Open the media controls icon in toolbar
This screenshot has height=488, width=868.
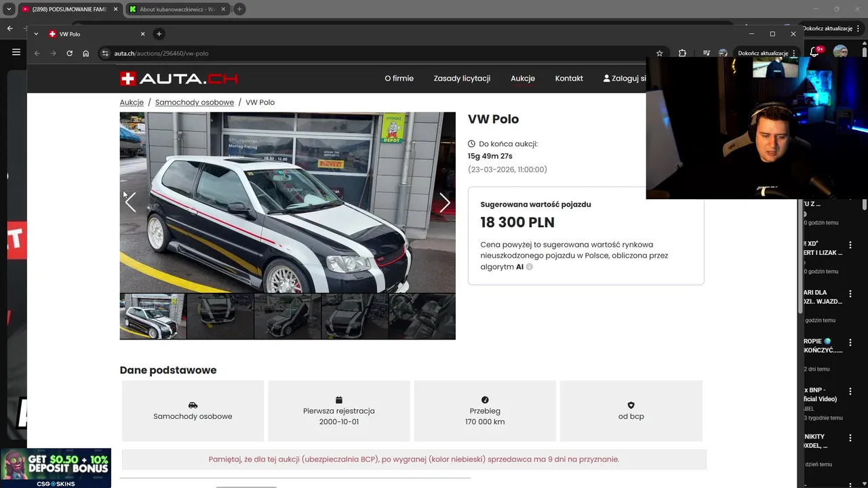pyautogui.click(x=707, y=53)
